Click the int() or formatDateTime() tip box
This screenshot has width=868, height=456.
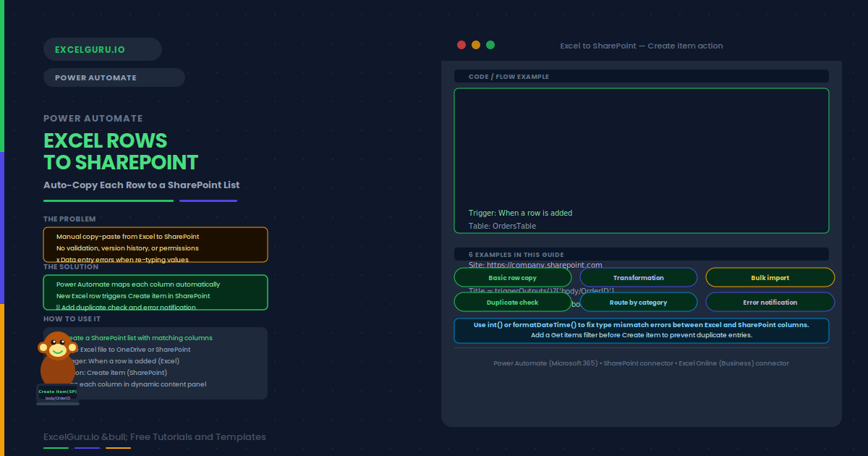642,330
